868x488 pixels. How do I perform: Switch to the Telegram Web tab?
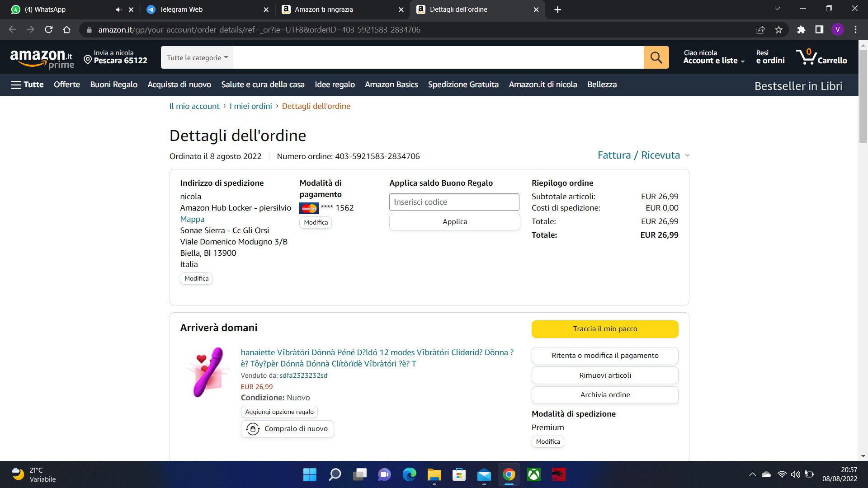(x=181, y=9)
